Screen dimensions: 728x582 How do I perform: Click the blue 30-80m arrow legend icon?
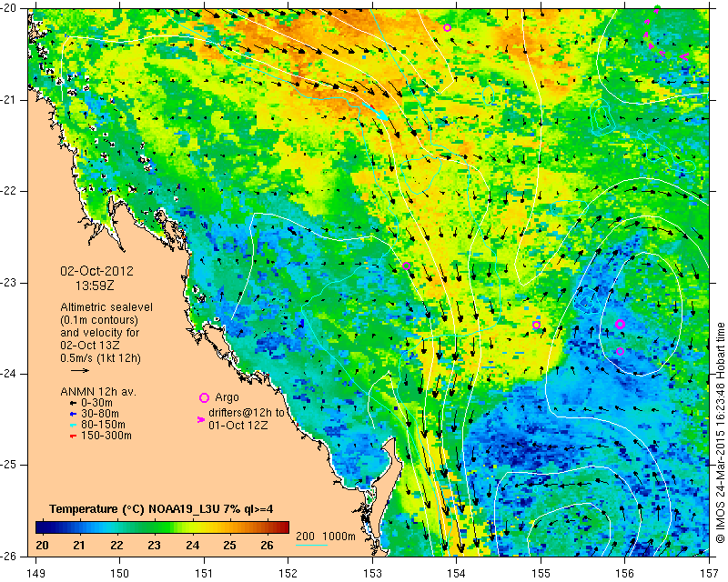(x=73, y=414)
